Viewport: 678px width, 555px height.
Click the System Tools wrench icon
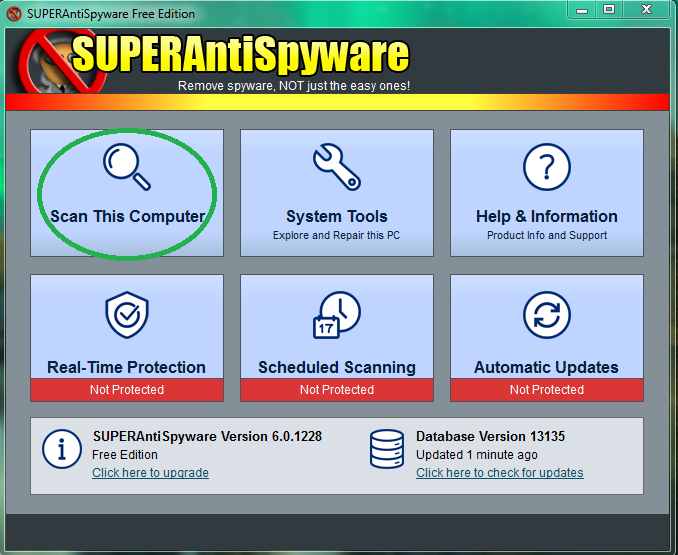pyautogui.click(x=337, y=167)
